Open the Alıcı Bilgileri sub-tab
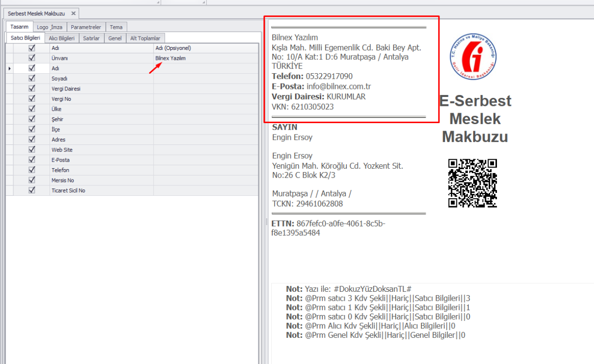The image size is (594, 364). (61, 38)
